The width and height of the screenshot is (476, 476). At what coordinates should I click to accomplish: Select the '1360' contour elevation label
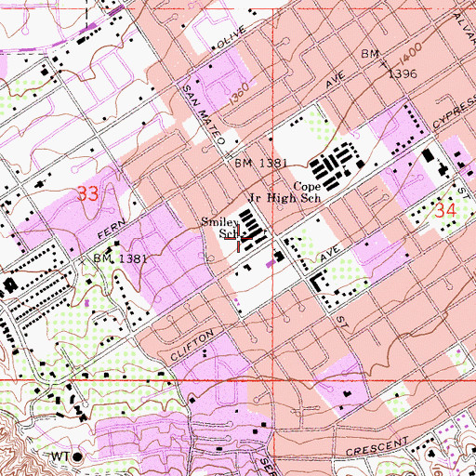coord(239,94)
